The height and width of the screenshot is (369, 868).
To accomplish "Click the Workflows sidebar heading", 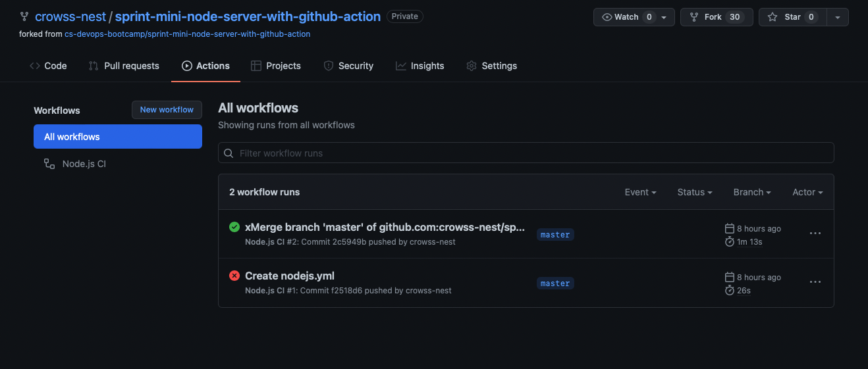I will (x=57, y=111).
